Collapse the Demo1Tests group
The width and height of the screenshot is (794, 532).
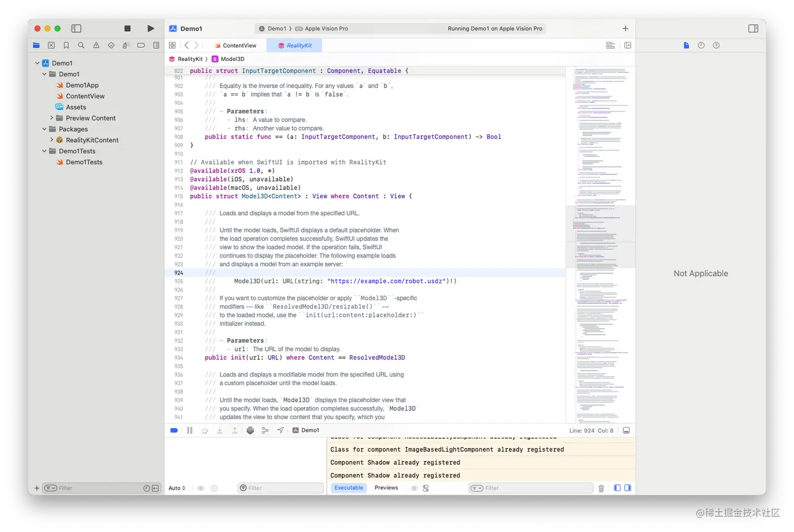(x=44, y=151)
